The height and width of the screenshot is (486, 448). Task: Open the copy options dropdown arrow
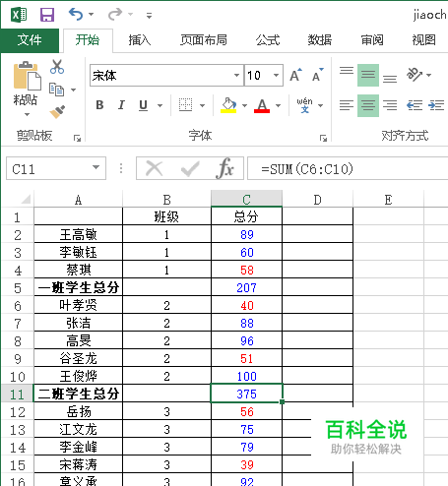[74, 90]
